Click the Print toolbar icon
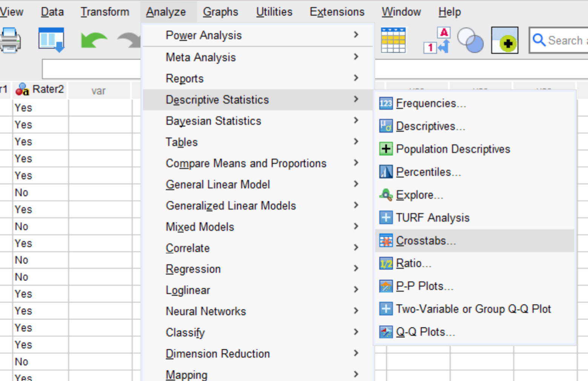The width and height of the screenshot is (588, 381). click(x=10, y=40)
